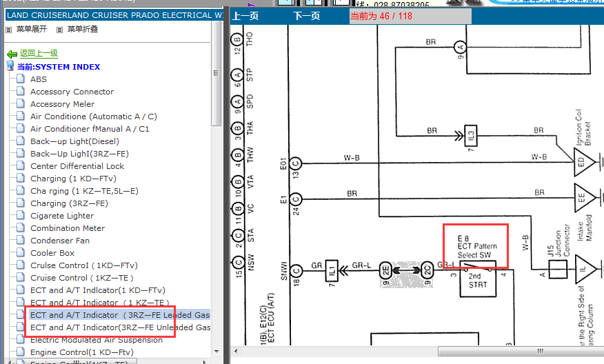Image resolution: width=604 pixels, height=364 pixels.
Task: Select the current SYSTEM INDEX heading
Action: pyautogui.click(x=59, y=67)
